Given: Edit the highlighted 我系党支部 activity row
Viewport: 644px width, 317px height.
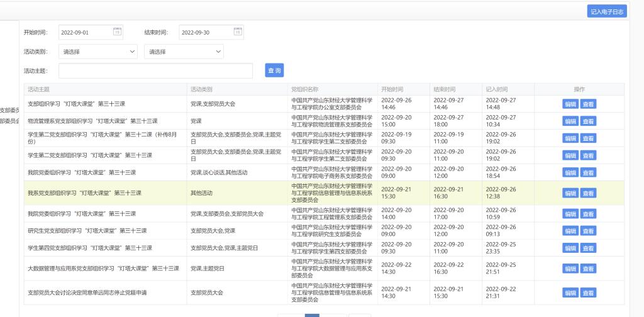Looking at the screenshot, I should (570, 193).
